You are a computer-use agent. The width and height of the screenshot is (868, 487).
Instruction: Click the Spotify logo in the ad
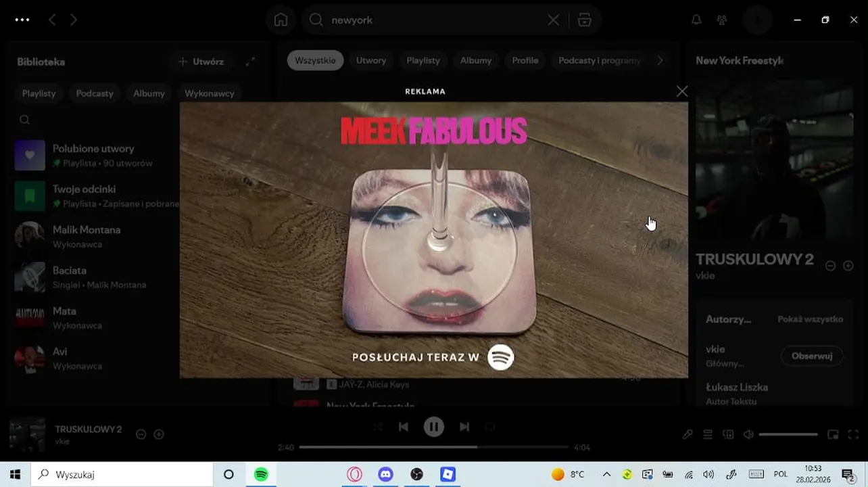501,357
